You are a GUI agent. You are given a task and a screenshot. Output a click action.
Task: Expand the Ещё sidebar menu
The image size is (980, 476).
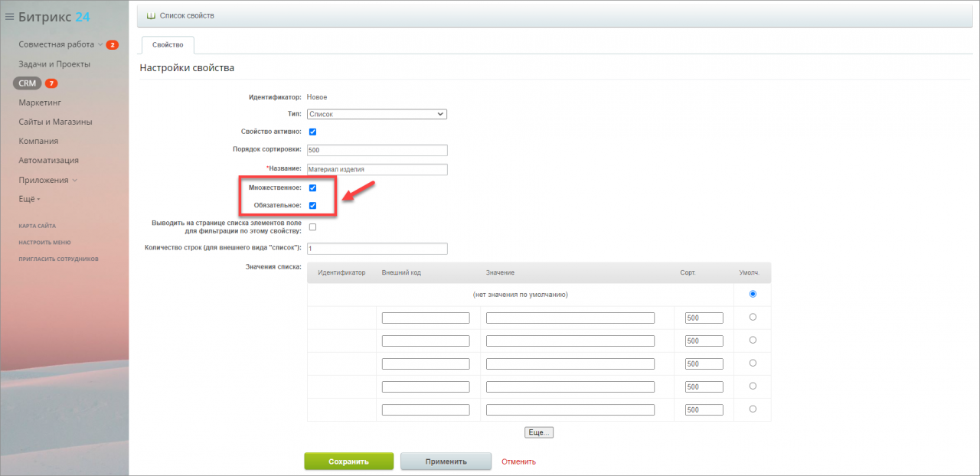(x=29, y=199)
